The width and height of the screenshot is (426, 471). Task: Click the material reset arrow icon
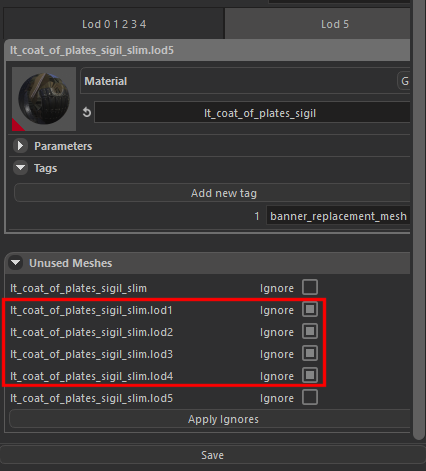point(87,112)
